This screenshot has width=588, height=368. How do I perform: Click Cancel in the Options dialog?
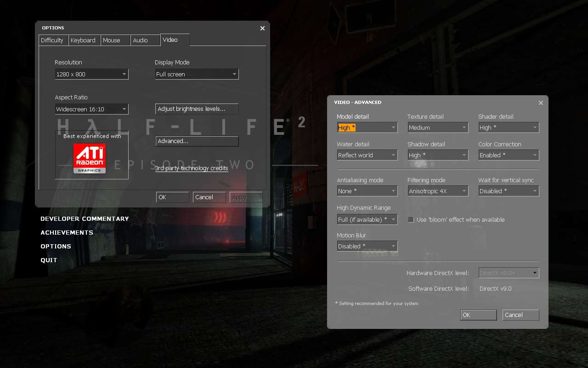(209, 197)
